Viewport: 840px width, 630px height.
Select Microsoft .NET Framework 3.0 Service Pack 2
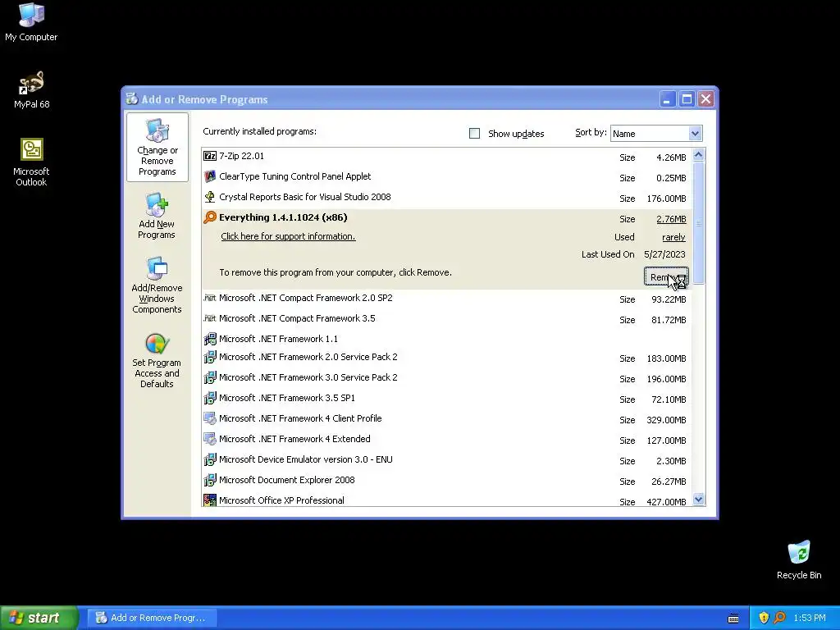click(x=447, y=377)
